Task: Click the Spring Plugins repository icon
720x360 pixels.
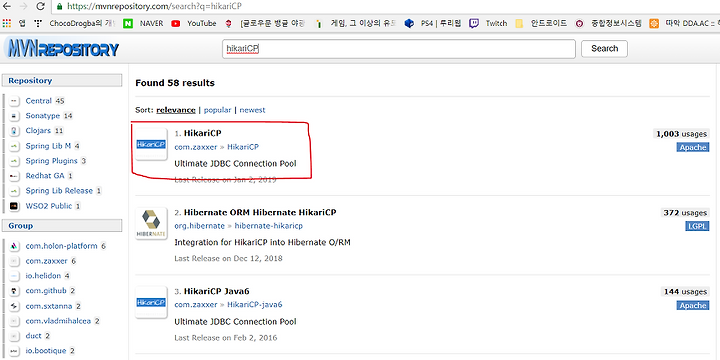Action: click(x=14, y=161)
